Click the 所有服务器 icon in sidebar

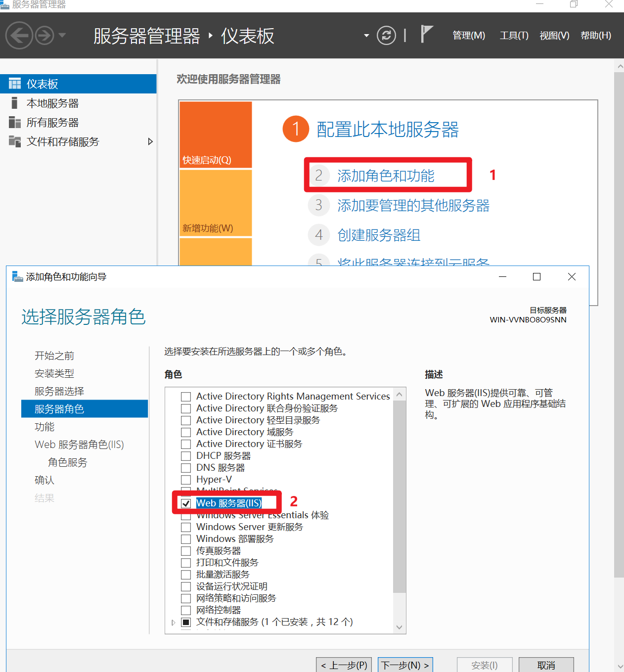tap(14, 122)
